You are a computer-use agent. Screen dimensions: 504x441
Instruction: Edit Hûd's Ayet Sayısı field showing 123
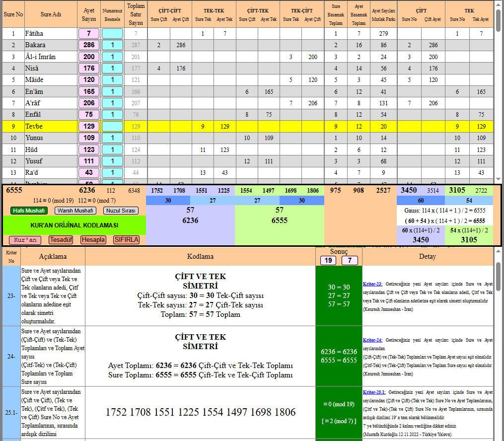89,150
